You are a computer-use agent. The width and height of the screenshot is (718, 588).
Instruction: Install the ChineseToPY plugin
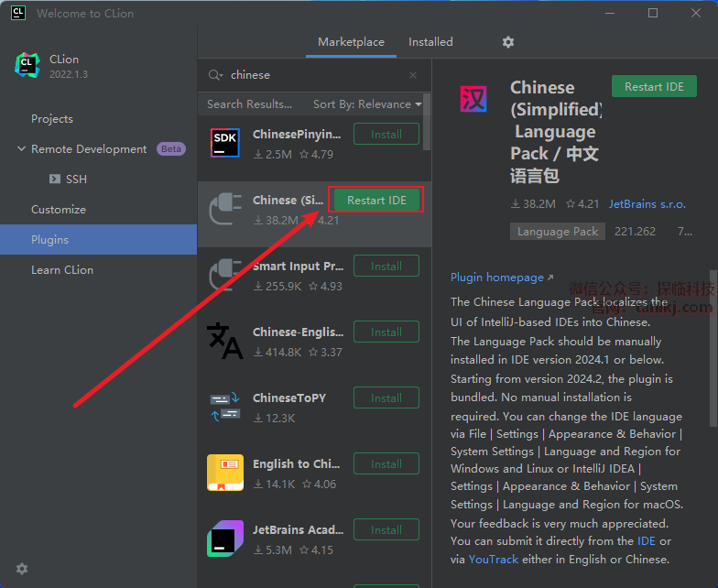click(x=386, y=398)
